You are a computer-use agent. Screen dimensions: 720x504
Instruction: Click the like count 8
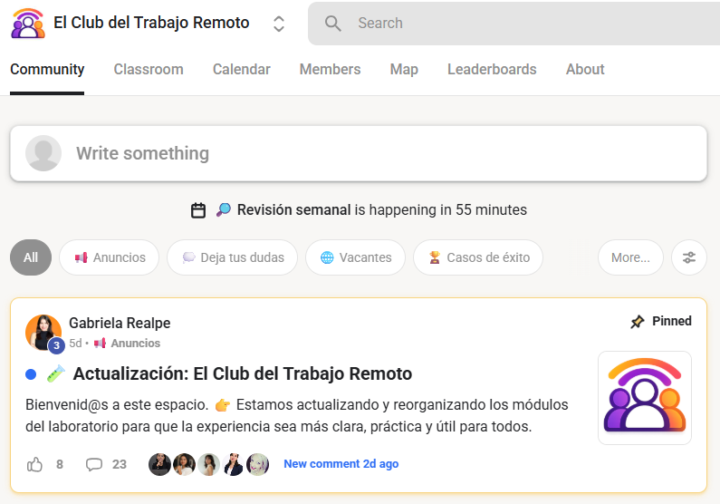click(x=60, y=465)
